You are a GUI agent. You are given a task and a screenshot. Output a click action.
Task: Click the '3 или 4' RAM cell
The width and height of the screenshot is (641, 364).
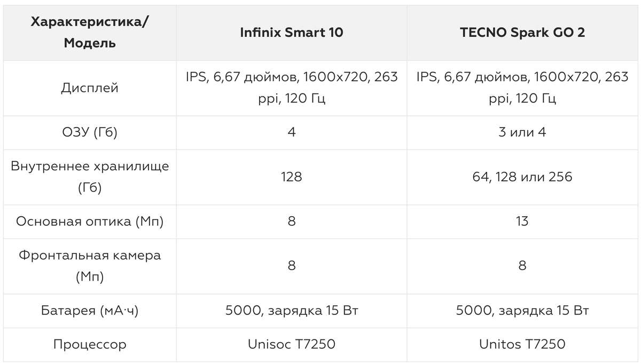[522, 132]
